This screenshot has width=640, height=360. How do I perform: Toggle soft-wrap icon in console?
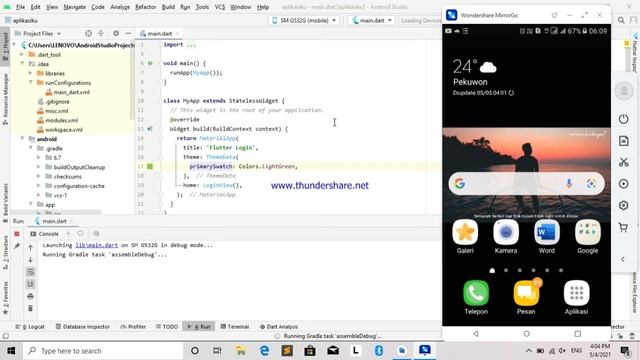click(x=31, y=272)
